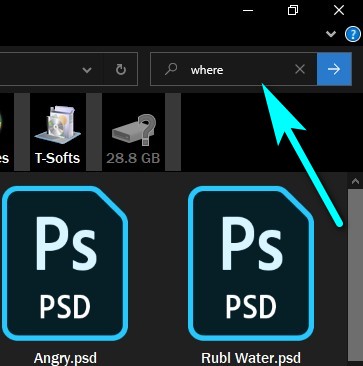Clear the search text with the X
Screen dimensions: 363x366
coord(300,69)
